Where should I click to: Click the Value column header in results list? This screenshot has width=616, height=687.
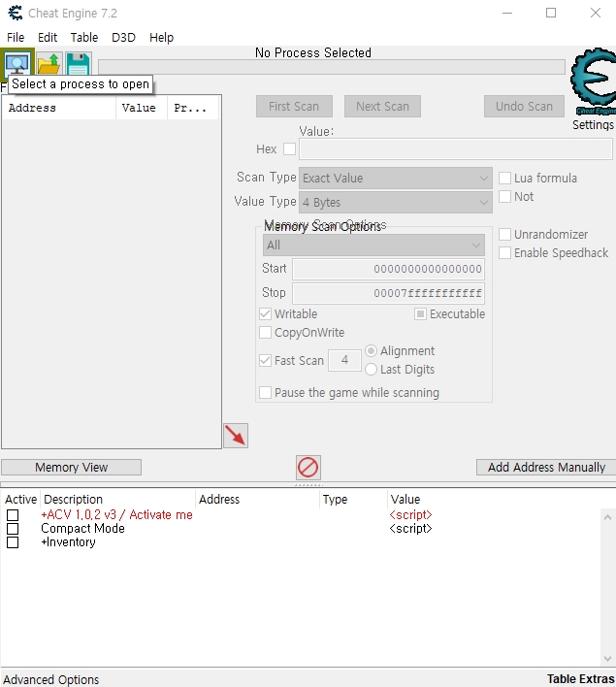point(142,109)
